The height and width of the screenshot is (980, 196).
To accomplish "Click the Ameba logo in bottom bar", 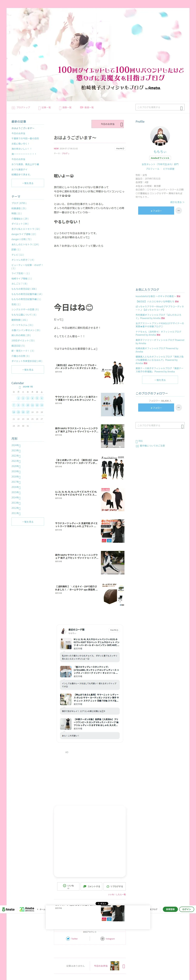I will coord(8,909).
